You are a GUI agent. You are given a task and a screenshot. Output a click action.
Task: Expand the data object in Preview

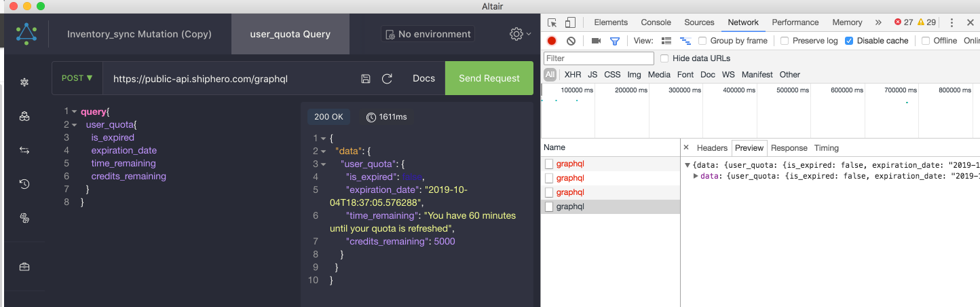(x=696, y=176)
